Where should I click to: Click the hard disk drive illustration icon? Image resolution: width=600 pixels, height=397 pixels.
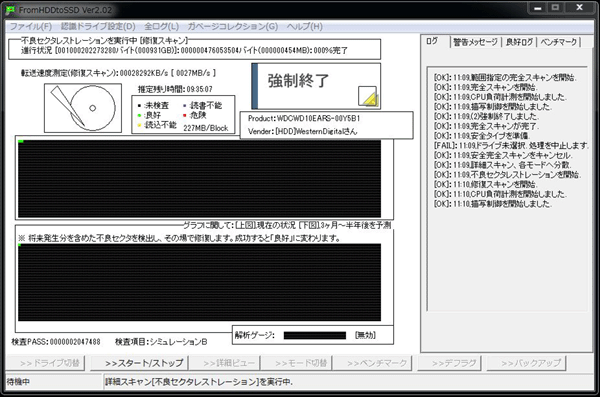83,108
